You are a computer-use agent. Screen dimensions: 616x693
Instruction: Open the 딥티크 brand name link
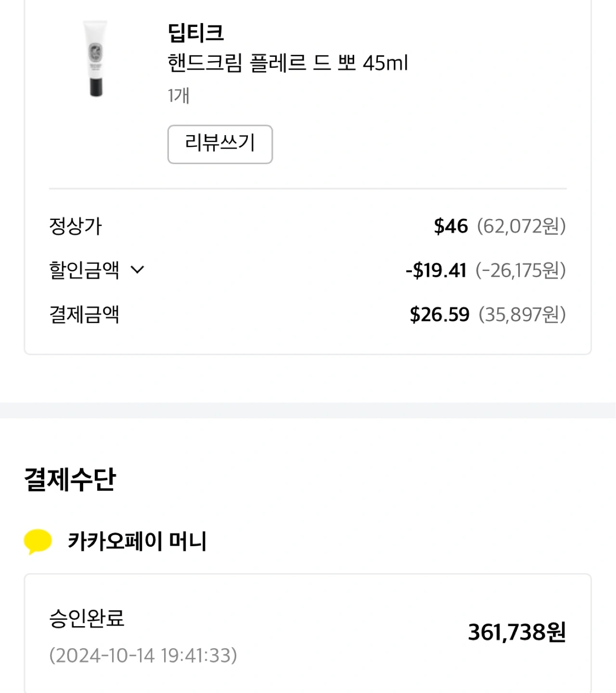click(195, 33)
